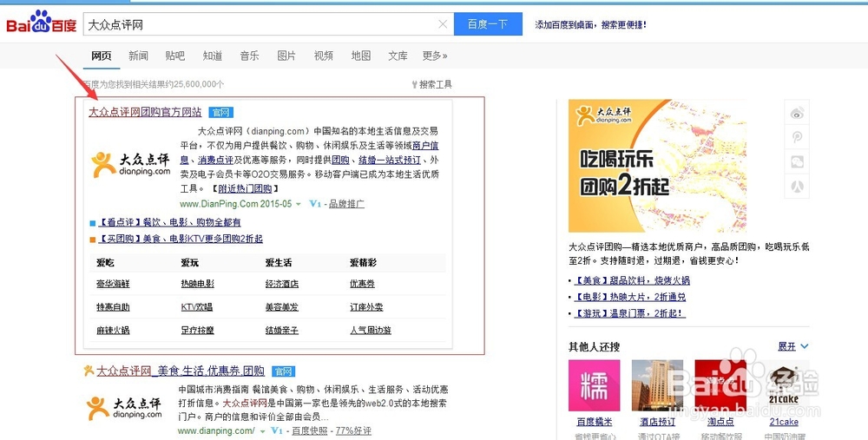Open the 团购 link in result description
The image size is (868, 440).
(340, 160)
